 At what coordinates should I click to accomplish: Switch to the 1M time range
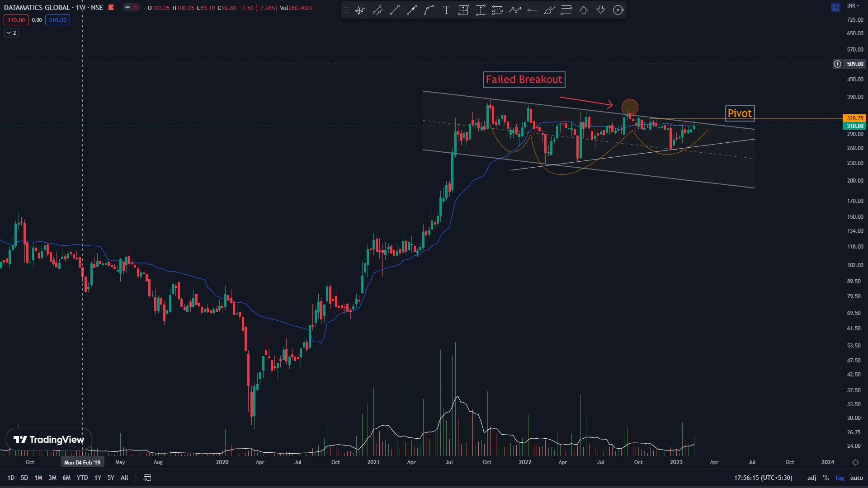(x=38, y=478)
